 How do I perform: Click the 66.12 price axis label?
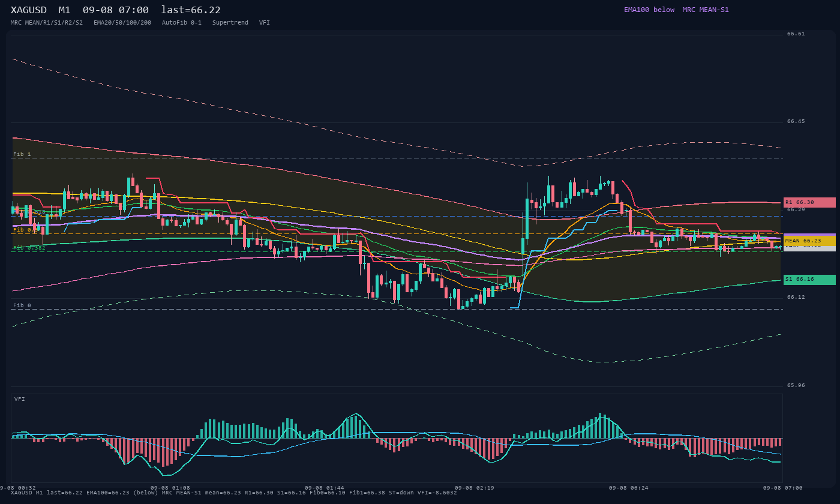coord(796,297)
